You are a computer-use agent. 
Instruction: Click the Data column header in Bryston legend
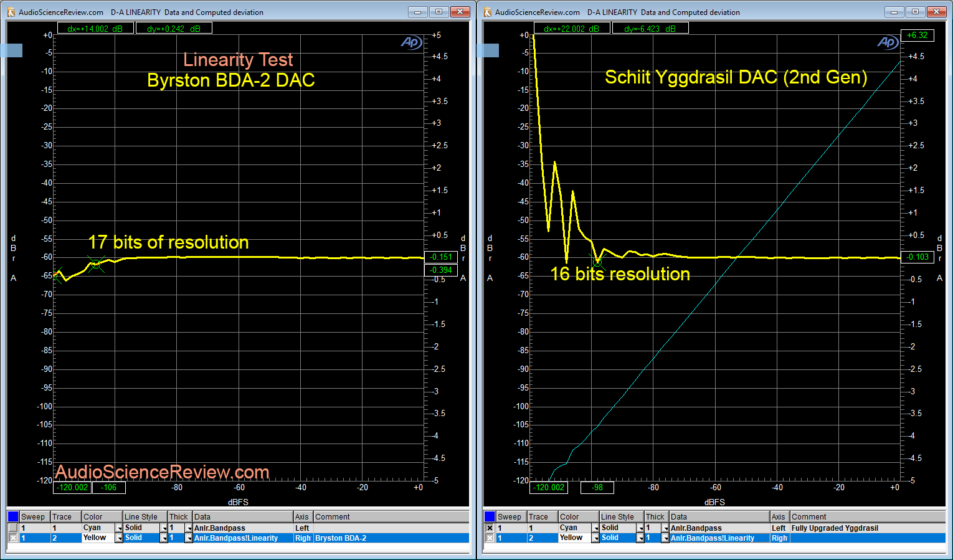[x=242, y=516]
